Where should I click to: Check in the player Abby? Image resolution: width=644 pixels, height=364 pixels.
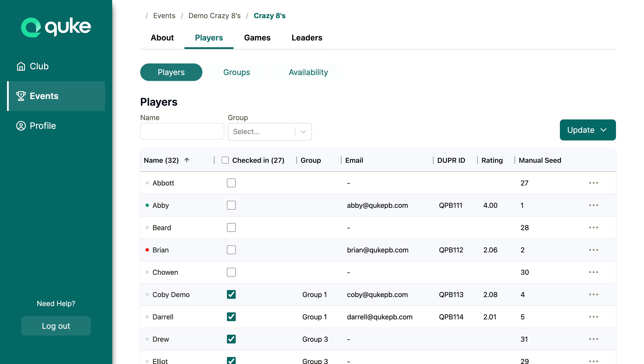click(x=231, y=205)
